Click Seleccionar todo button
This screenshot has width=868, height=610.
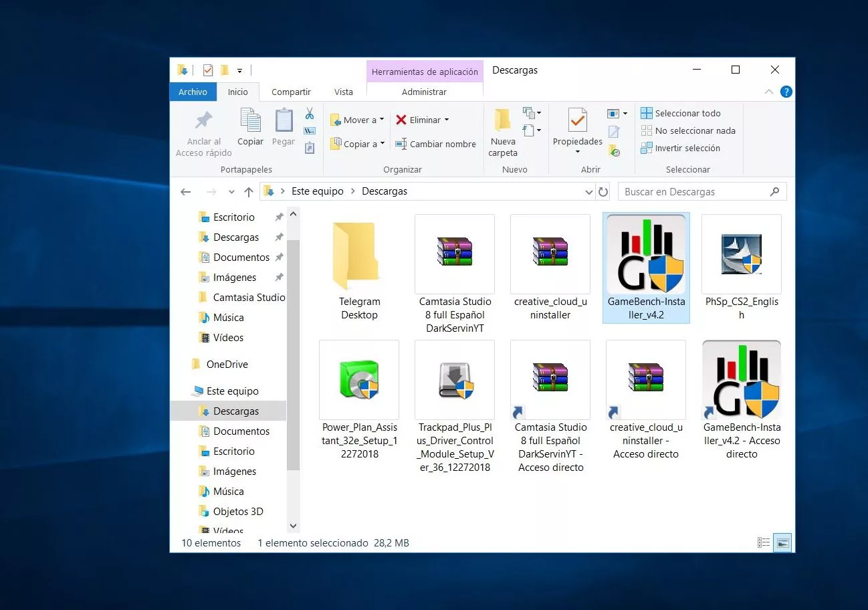pos(681,113)
